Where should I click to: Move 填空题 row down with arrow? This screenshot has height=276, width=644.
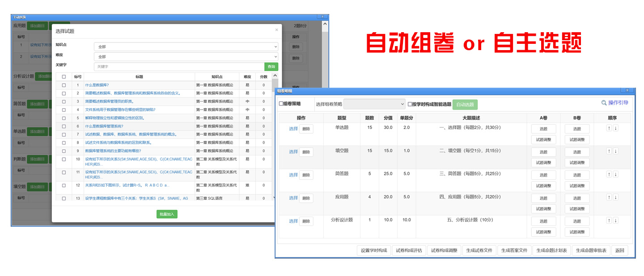pos(615,151)
